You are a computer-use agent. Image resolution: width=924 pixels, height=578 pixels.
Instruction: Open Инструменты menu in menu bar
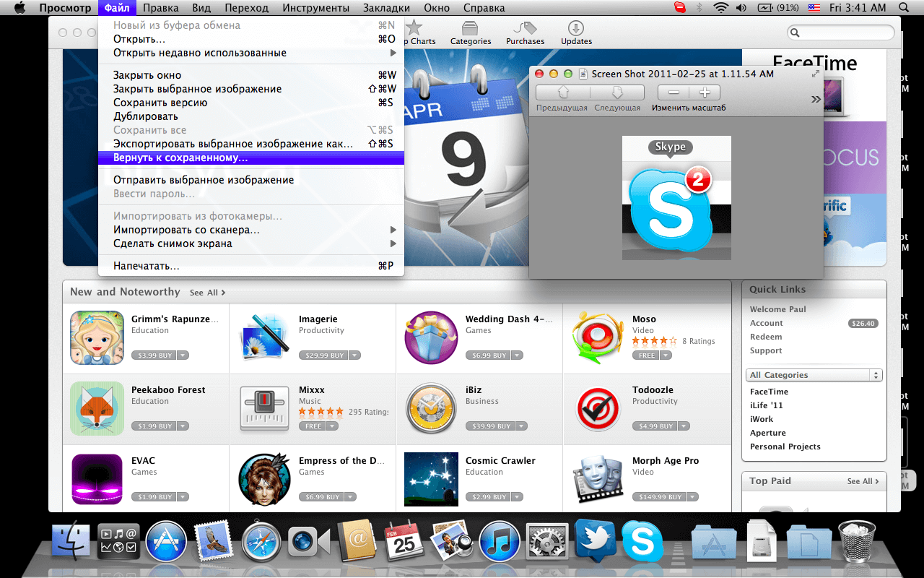click(x=316, y=8)
